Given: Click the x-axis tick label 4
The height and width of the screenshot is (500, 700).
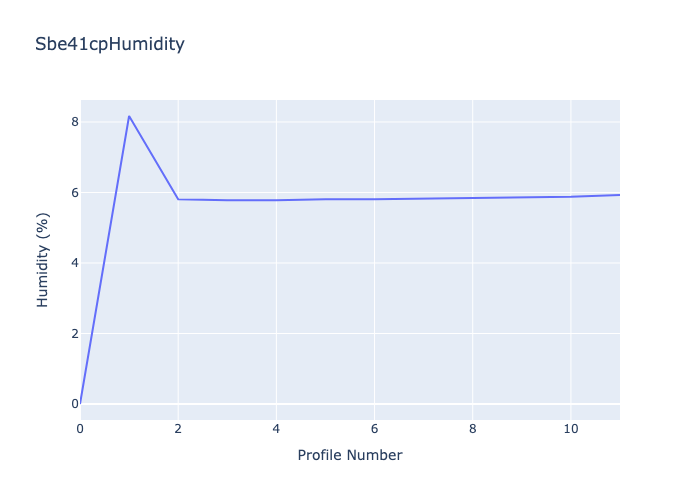Looking at the screenshot, I should [276, 429].
